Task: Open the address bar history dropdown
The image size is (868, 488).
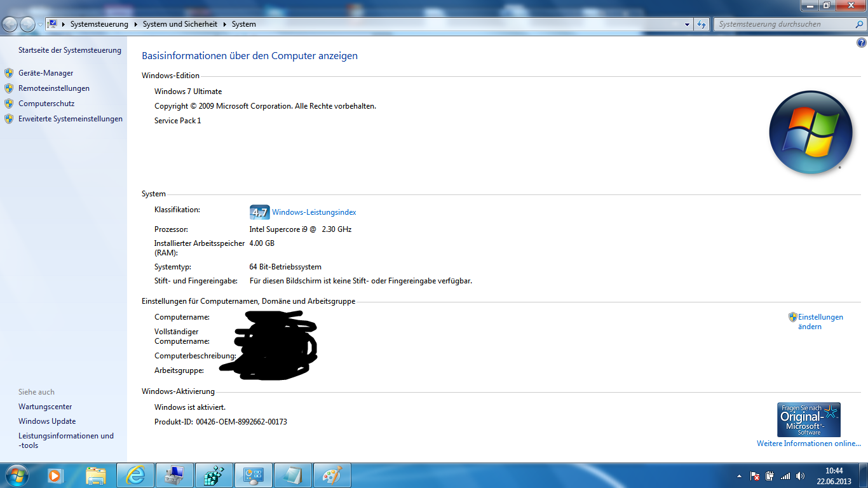Action: coord(688,24)
